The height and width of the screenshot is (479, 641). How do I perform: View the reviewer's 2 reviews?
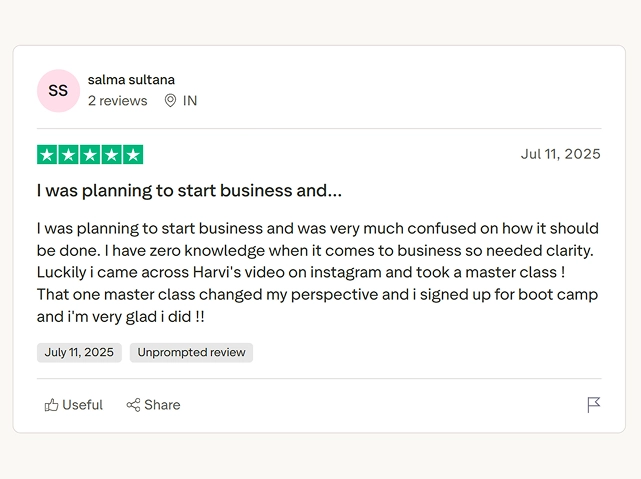coord(117,101)
